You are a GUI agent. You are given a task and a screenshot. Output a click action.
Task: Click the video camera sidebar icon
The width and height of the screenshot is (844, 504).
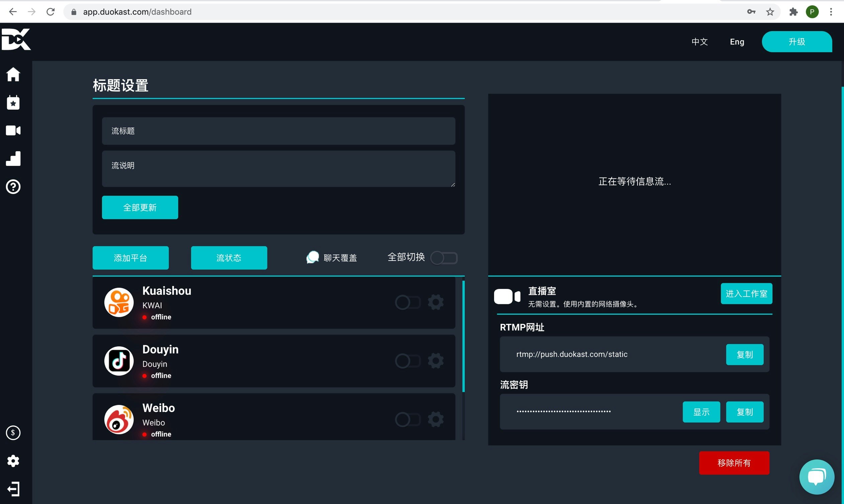click(13, 130)
